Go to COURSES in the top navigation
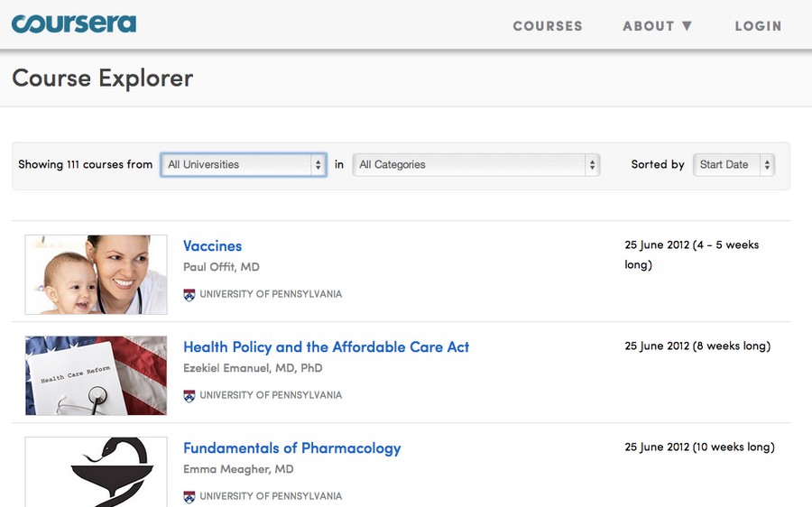The image size is (812, 507). coord(548,26)
